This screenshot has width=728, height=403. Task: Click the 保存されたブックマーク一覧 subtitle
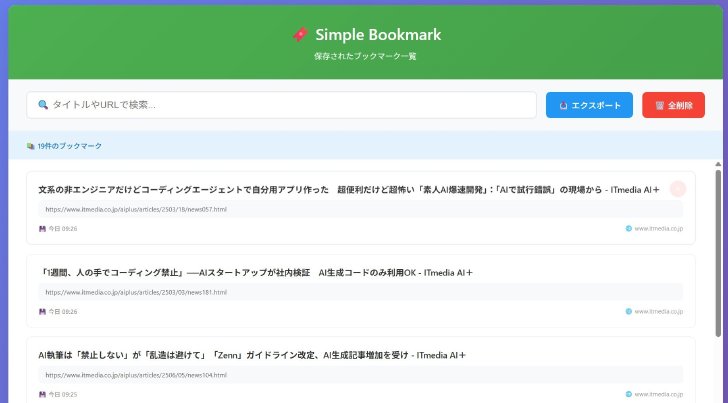coord(365,56)
